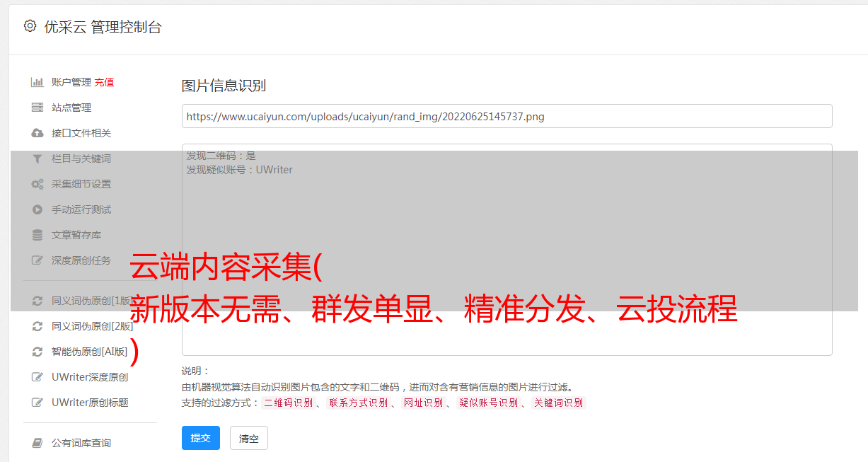Click the 图片信息识别 heading
The height and width of the screenshot is (462, 868).
click(x=224, y=86)
